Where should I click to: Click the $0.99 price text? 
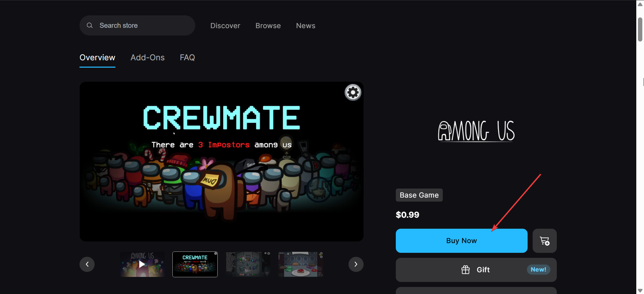pyautogui.click(x=408, y=215)
